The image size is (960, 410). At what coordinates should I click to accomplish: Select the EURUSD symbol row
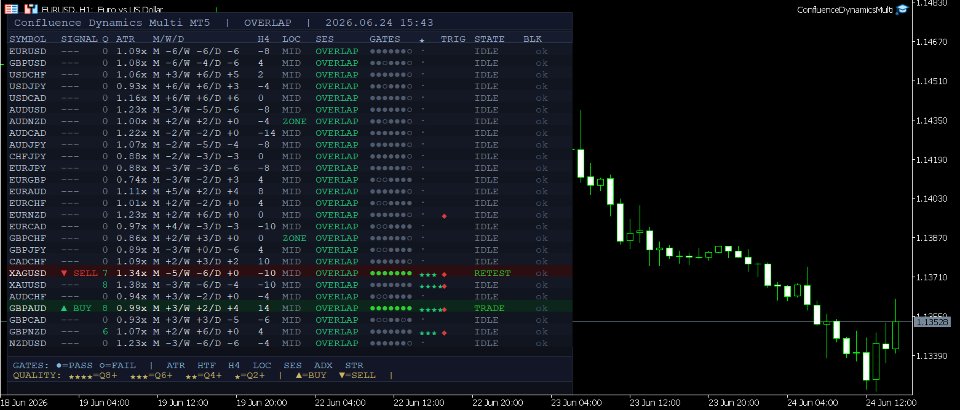point(290,51)
